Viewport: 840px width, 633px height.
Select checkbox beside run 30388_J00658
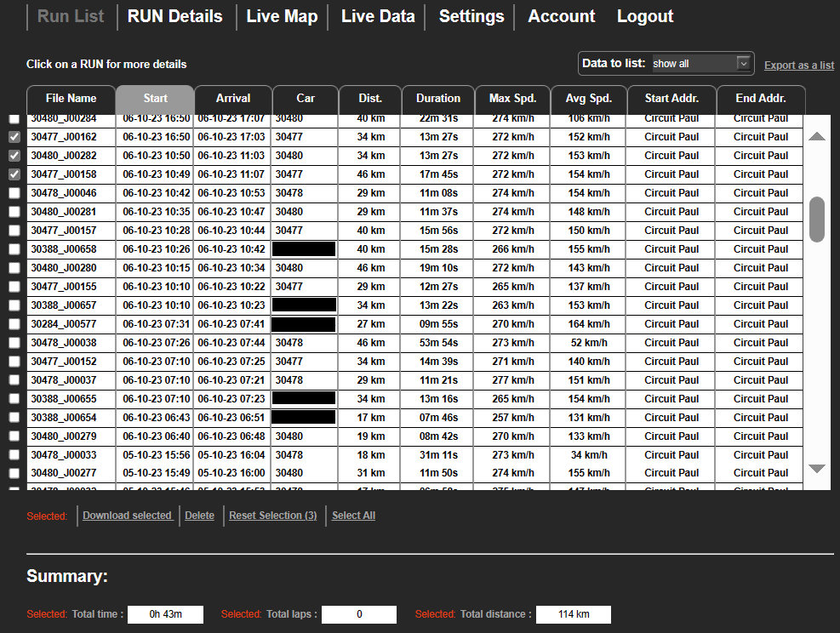tap(14, 249)
